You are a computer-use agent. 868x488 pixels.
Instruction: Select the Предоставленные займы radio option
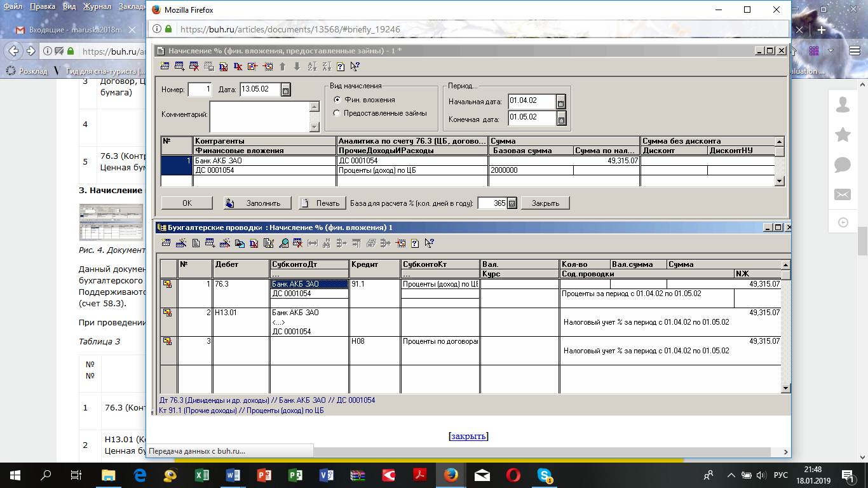(x=337, y=113)
